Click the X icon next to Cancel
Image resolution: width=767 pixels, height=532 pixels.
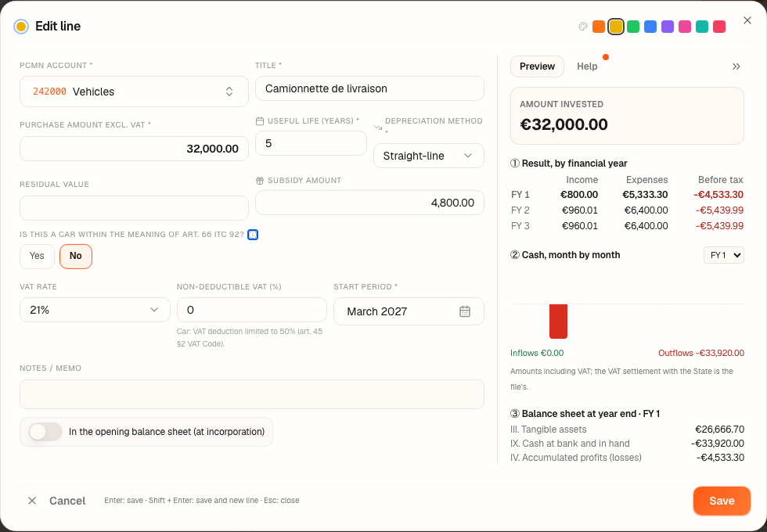[x=32, y=501]
